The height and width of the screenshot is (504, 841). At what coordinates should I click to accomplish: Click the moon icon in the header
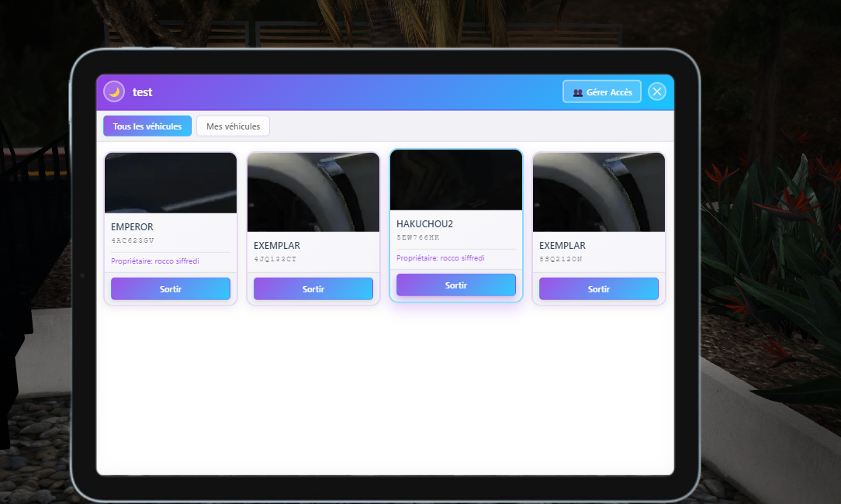(114, 91)
